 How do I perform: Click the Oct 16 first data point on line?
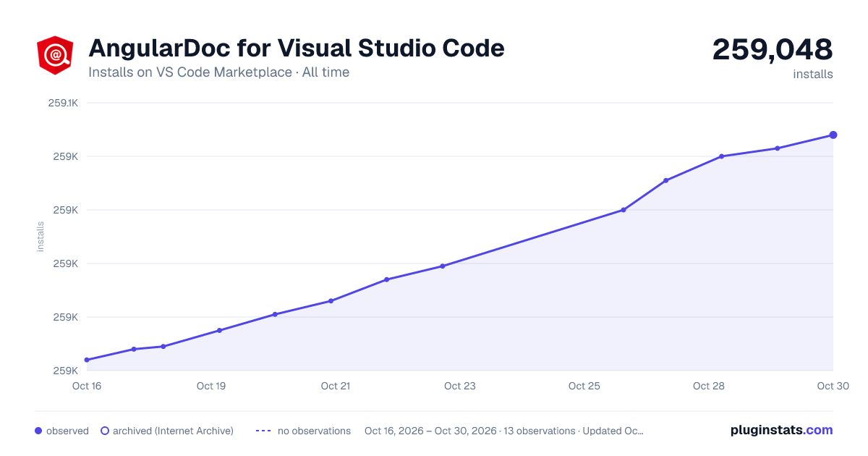click(87, 360)
